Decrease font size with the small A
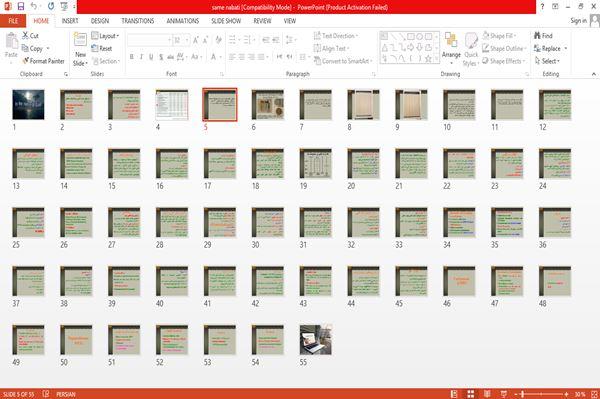Viewport: 600px width, 399px height. pyautogui.click(x=205, y=40)
